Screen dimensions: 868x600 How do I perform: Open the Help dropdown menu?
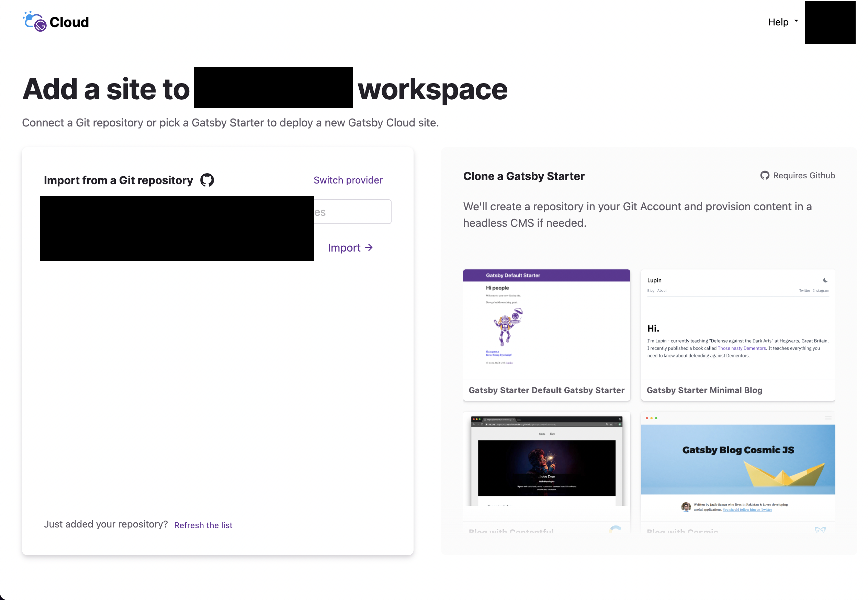coord(778,22)
